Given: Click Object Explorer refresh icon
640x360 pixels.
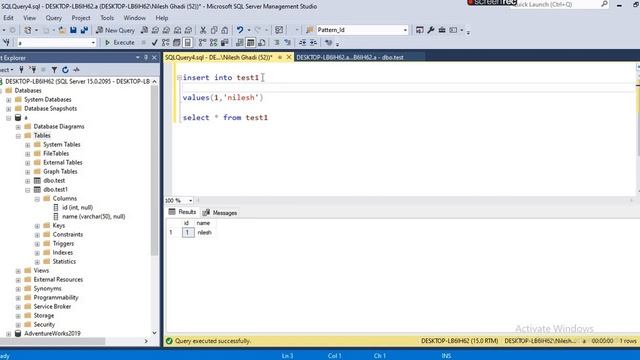Looking at the screenshot, I should 65,70.
